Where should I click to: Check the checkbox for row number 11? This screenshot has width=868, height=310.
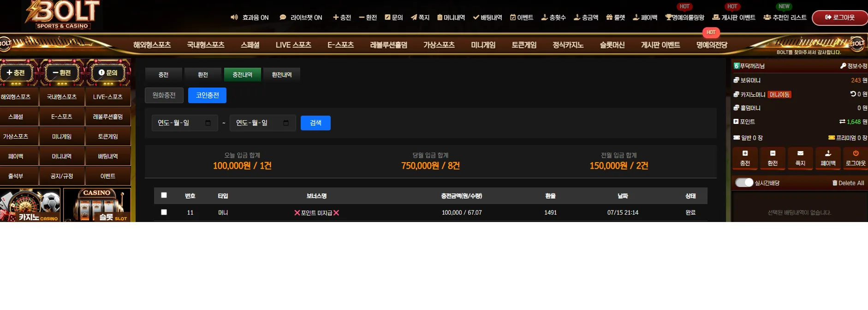[x=164, y=212]
